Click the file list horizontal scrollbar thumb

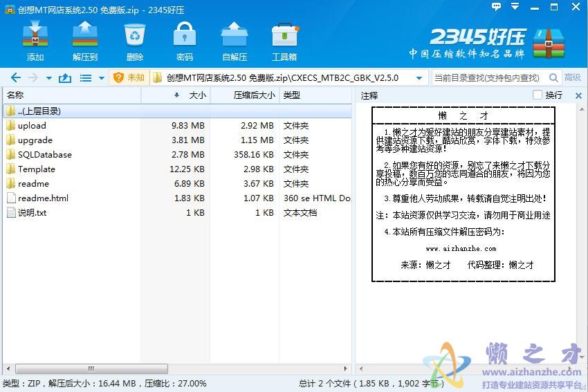tap(91, 368)
